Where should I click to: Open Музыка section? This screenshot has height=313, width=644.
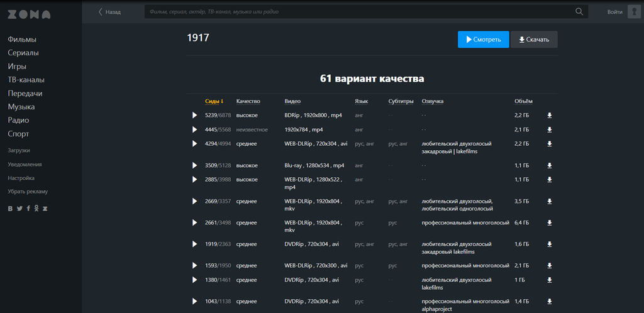[21, 107]
